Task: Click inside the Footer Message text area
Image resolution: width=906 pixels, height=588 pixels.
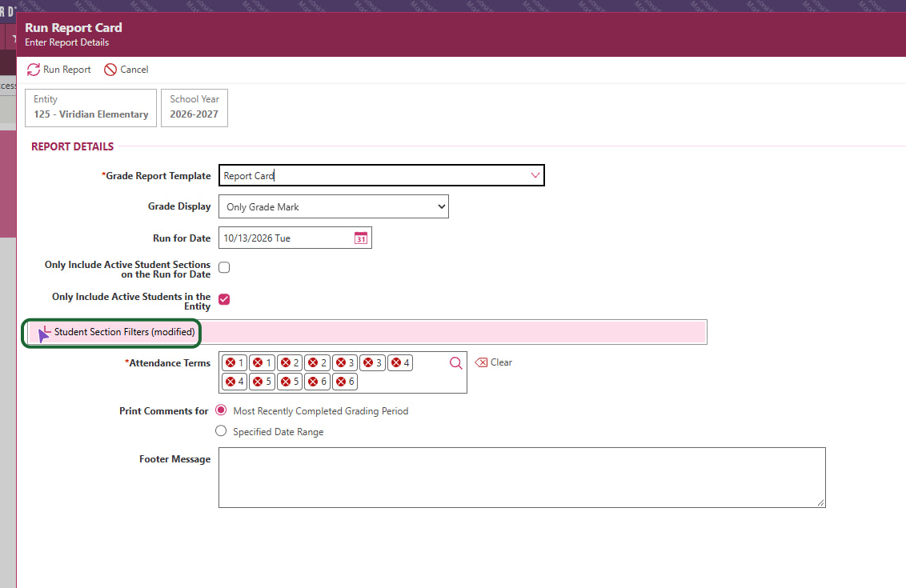Action: 522,478
